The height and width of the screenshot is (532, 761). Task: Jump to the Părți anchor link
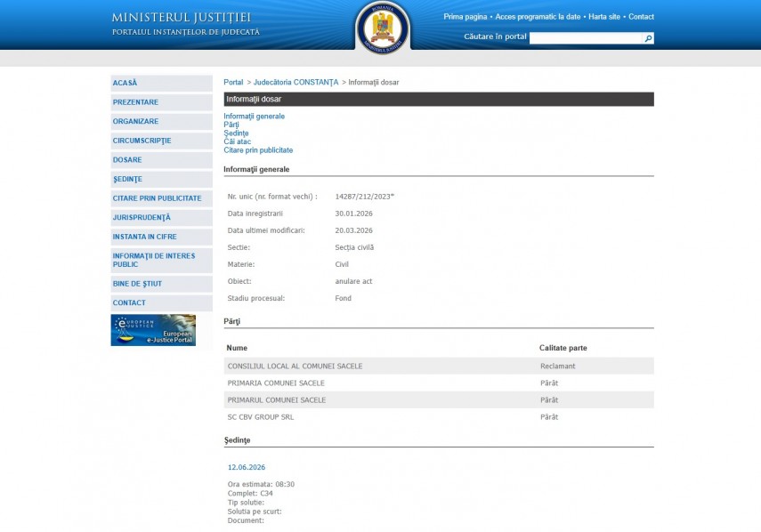(x=231, y=125)
